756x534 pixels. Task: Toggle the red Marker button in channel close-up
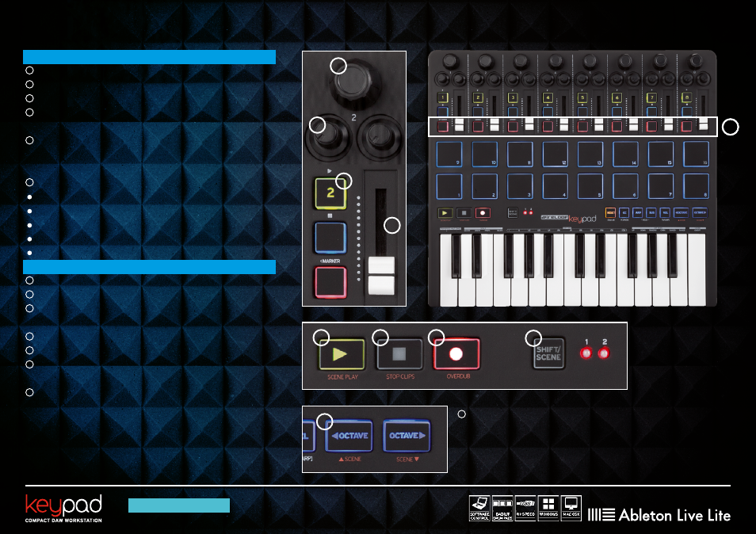click(x=330, y=282)
